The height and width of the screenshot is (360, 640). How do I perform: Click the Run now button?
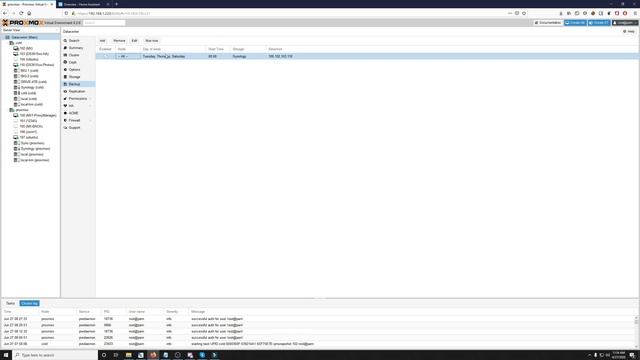point(152,41)
